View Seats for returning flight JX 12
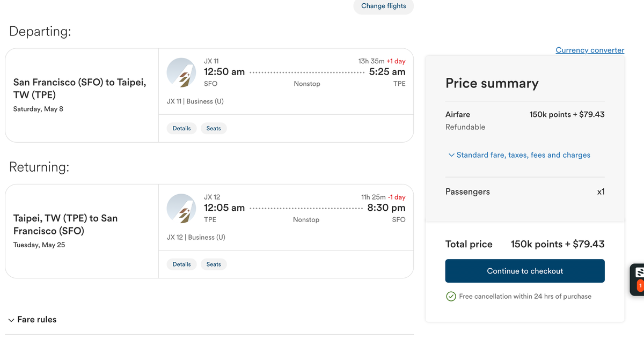This screenshot has height=339, width=644. pyautogui.click(x=214, y=264)
